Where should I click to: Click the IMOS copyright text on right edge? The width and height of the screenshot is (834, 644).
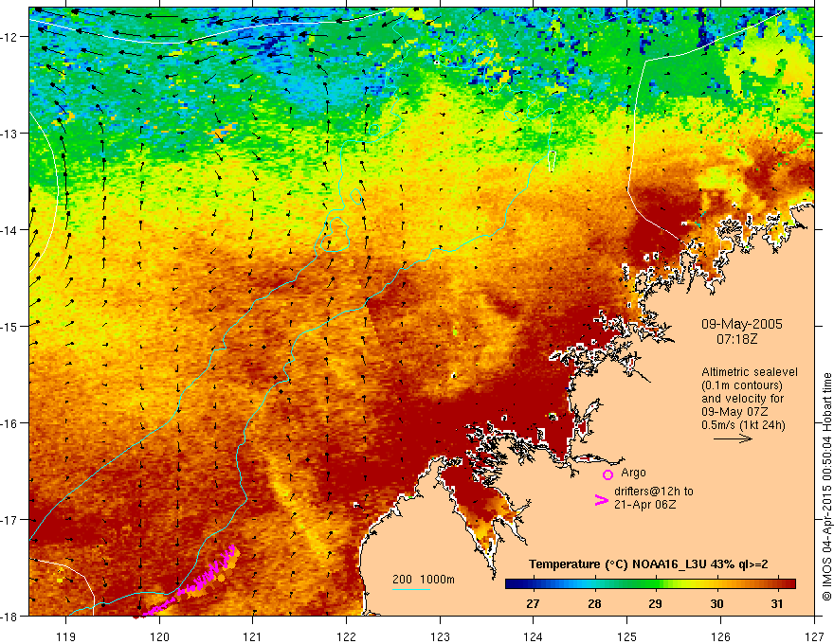[826, 486]
